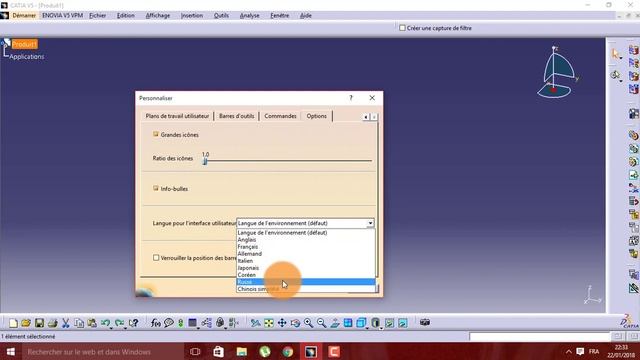The image size is (640, 360).
Task: Click the Capture camera icon
Action: tap(425, 322)
